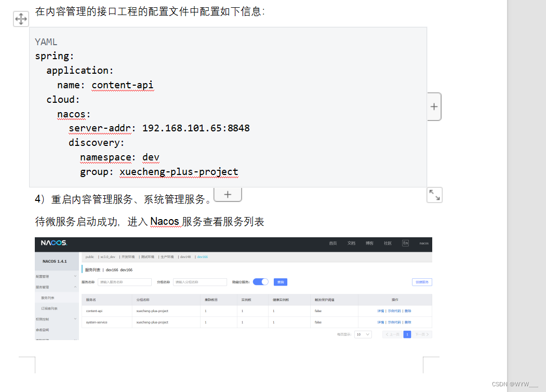Click the server-addr 192.168.101.65:8848 line
Viewport: 546px width, 392px height.
pos(159,128)
